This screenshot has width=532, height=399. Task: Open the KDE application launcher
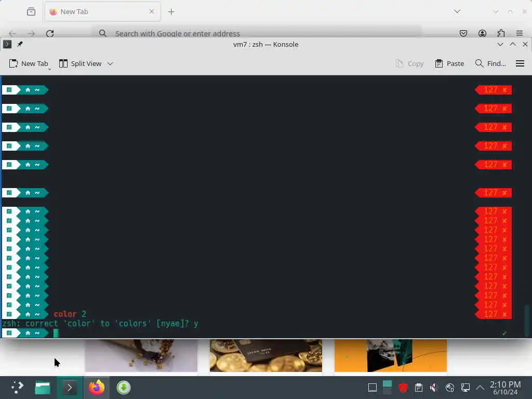coord(17,388)
